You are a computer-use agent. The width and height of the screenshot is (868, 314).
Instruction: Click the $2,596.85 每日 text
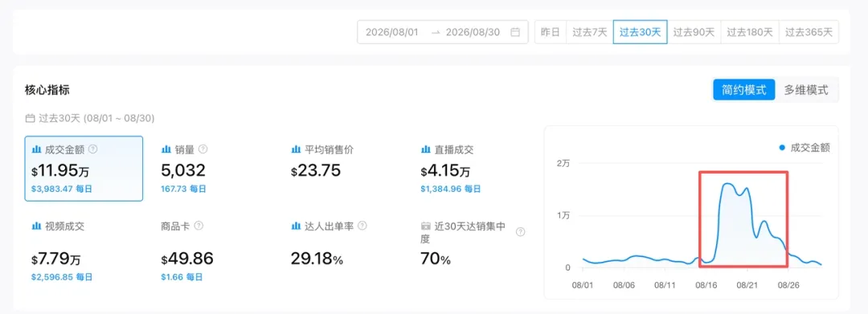click(62, 277)
